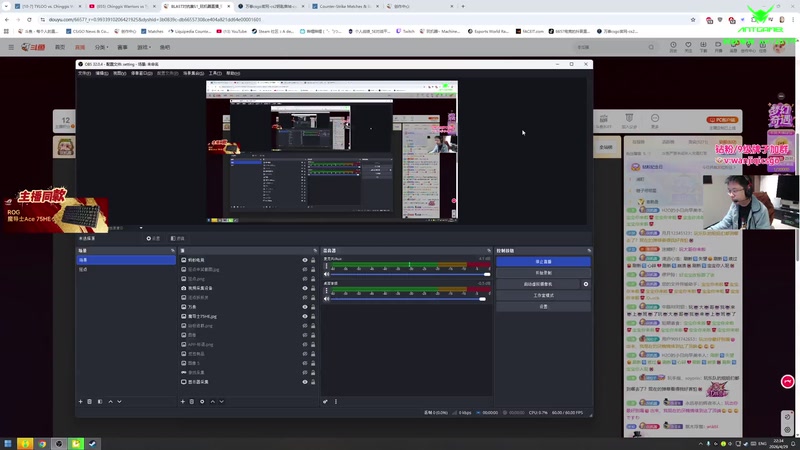The height and width of the screenshot is (450, 800).
Task: Click 工作室模式 studio mode button
Action: [x=543, y=295]
